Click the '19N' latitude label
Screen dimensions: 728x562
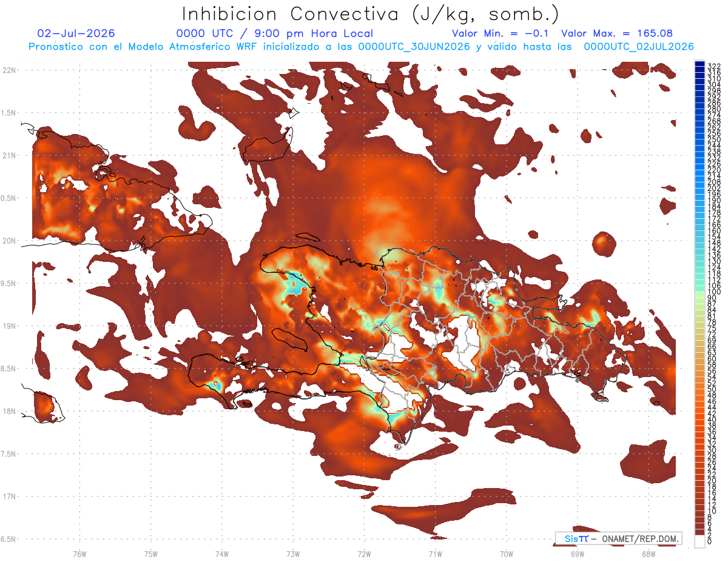click(8, 326)
